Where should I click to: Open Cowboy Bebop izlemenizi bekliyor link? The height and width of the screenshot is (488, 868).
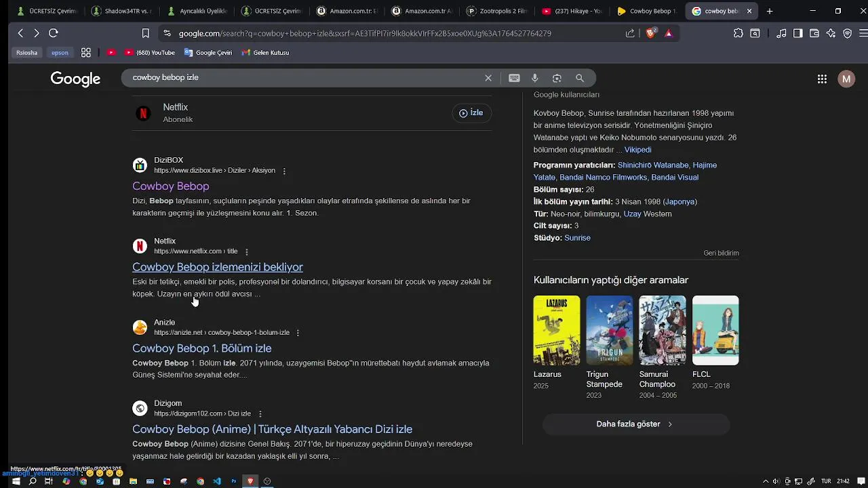click(218, 267)
